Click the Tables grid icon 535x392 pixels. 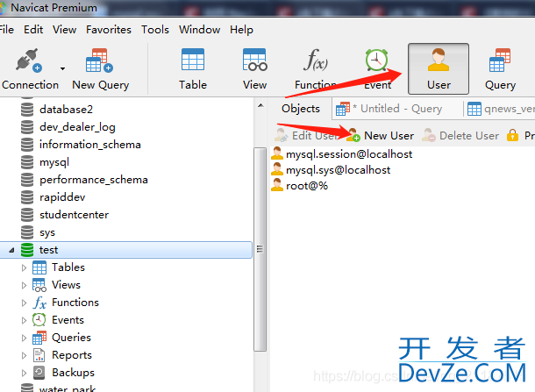click(x=39, y=267)
